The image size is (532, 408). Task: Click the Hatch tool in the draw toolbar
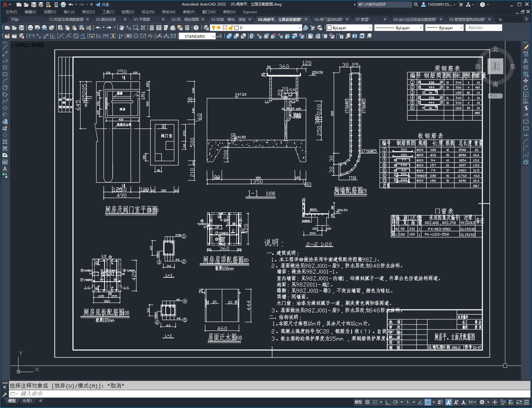tap(5, 142)
